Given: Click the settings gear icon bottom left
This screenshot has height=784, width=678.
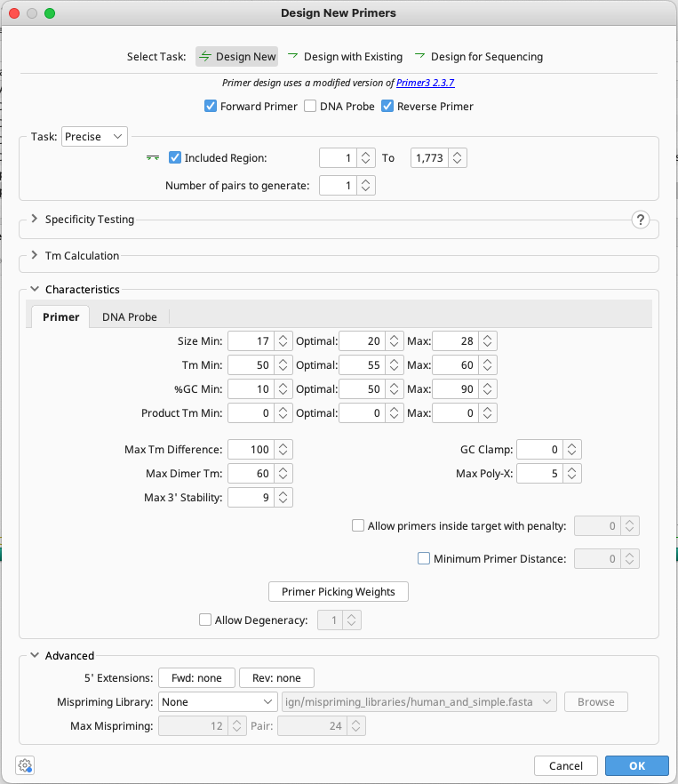Looking at the screenshot, I should point(25,765).
